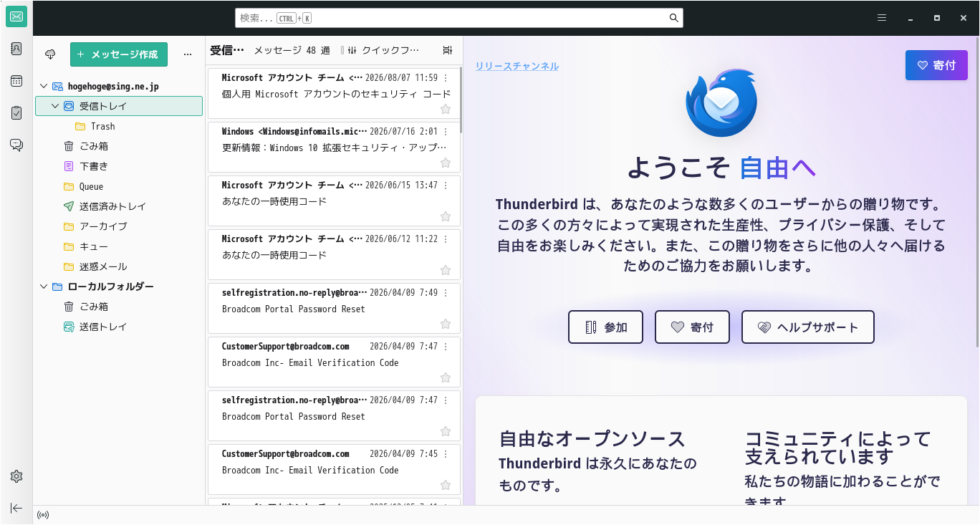Open Settings from the spaces toolbar

pyautogui.click(x=16, y=476)
